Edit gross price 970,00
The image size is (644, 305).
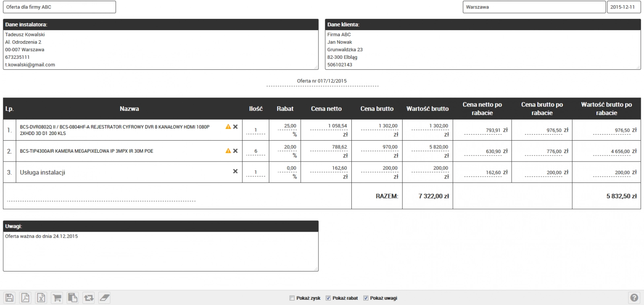click(x=380, y=147)
